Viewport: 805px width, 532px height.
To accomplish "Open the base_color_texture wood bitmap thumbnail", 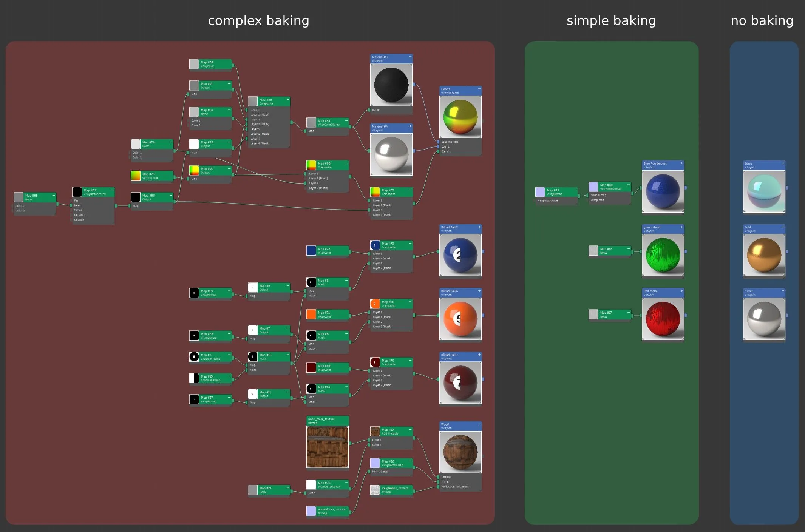I will click(327, 447).
